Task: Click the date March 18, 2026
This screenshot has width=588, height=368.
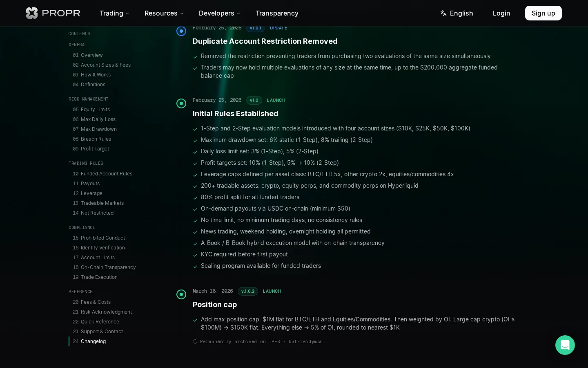Action: pos(213,291)
